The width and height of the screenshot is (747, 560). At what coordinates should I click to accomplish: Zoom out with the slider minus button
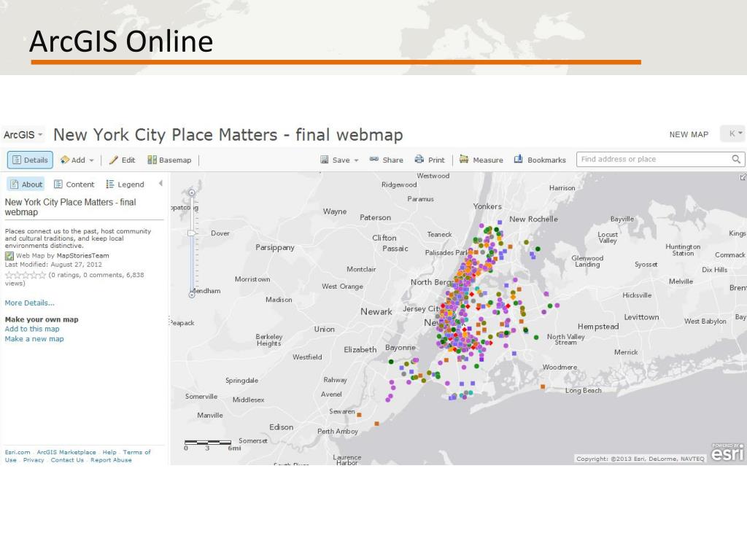click(x=192, y=295)
